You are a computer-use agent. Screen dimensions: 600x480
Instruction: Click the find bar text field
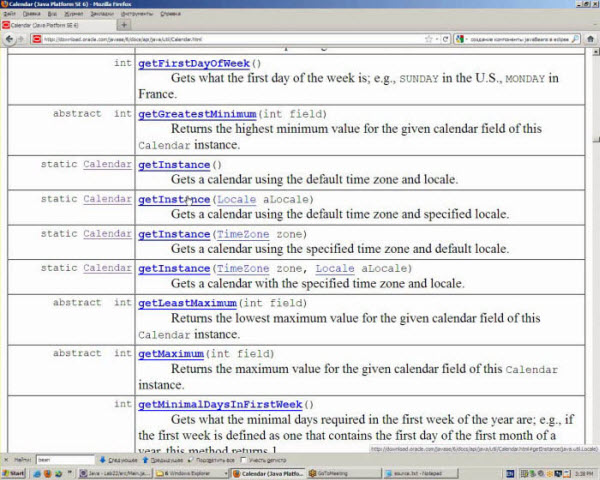(x=65, y=460)
